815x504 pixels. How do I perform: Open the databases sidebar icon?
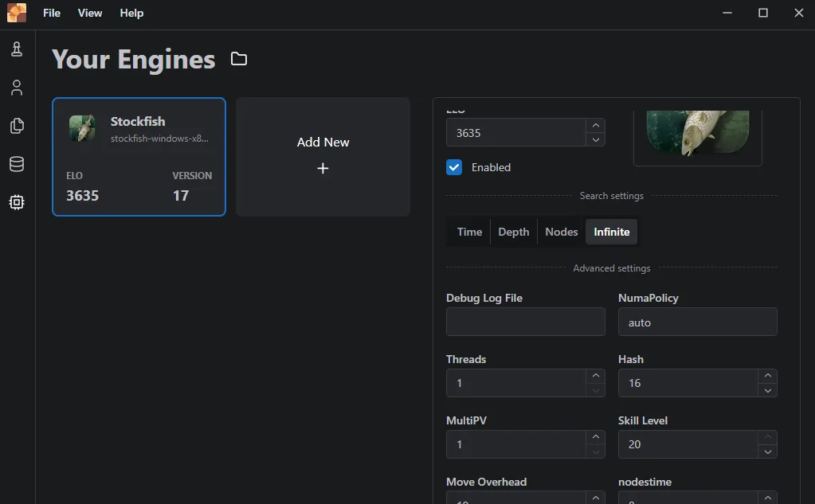pyautogui.click(x=17, y=164)
